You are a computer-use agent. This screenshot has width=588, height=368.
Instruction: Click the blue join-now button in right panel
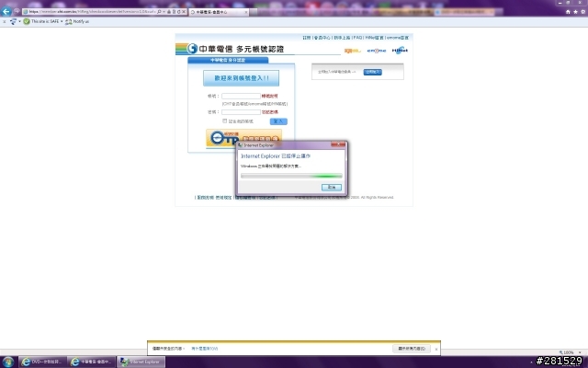pyautogui.click(x=372, y=72)
